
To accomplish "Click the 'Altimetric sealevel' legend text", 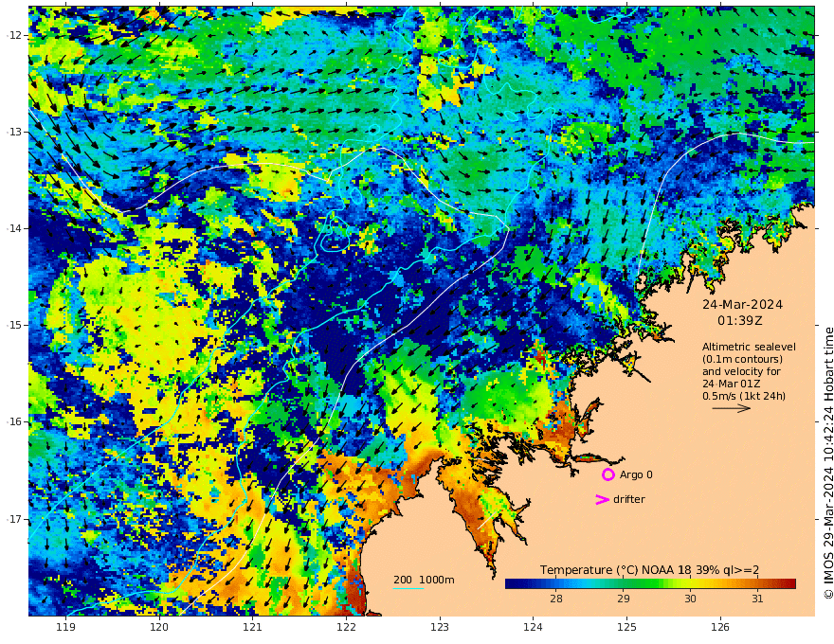I will tap(749, 347).
